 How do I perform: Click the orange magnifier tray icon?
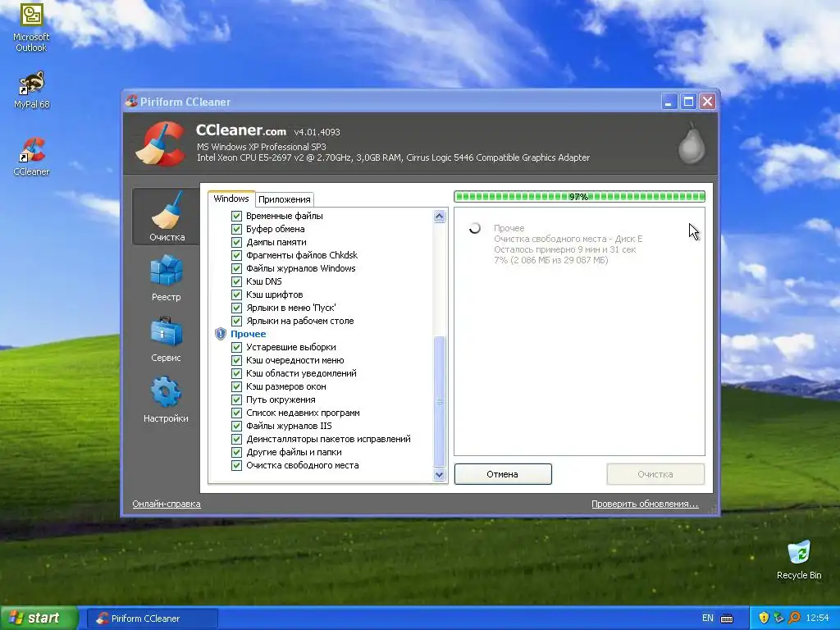[794, 618]
